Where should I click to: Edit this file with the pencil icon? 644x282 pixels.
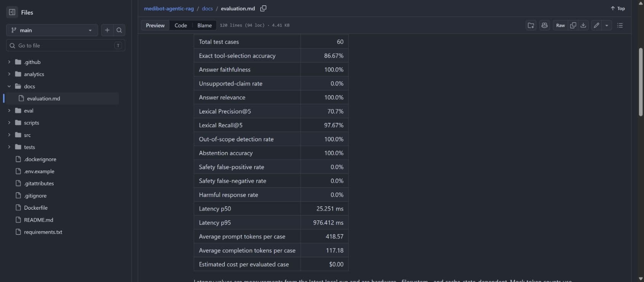[x=596, y=25]
